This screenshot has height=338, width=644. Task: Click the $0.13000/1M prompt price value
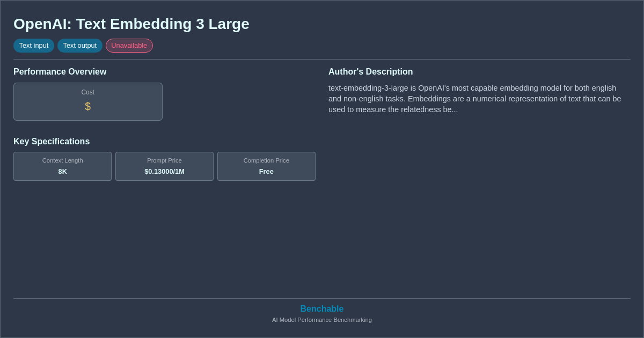(x=164, y=171)
